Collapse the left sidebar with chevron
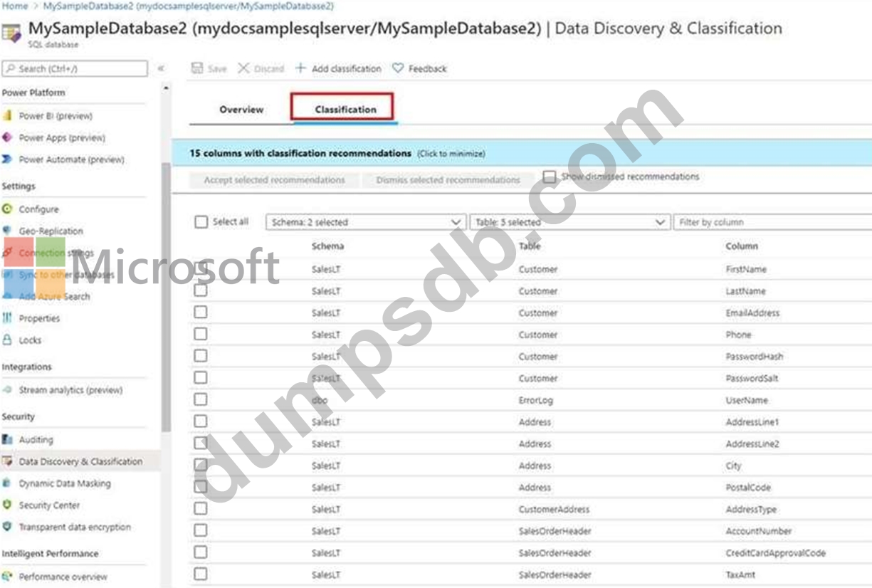 [161, 68]
